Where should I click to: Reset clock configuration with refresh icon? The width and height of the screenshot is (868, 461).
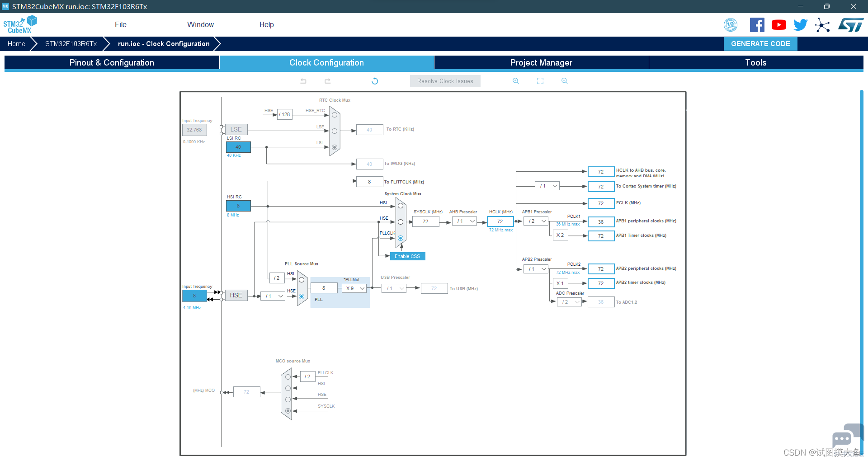click(375, 81)
